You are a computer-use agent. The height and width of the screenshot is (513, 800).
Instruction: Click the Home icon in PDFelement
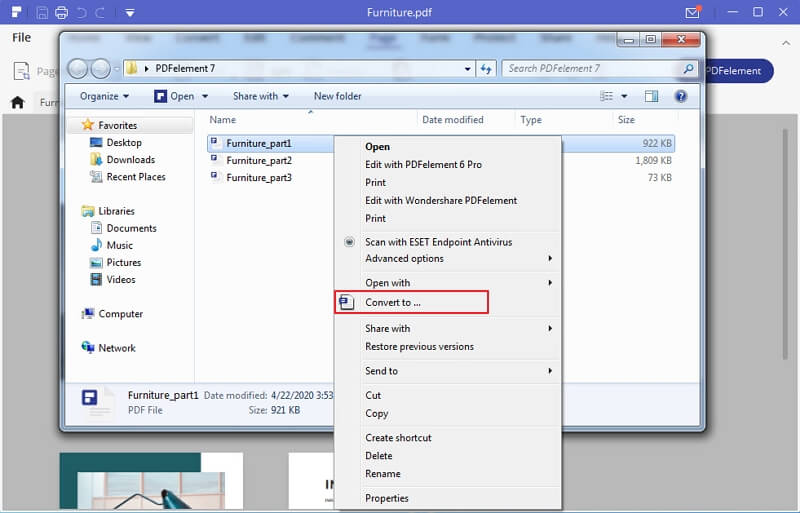(x=18, y=102)
